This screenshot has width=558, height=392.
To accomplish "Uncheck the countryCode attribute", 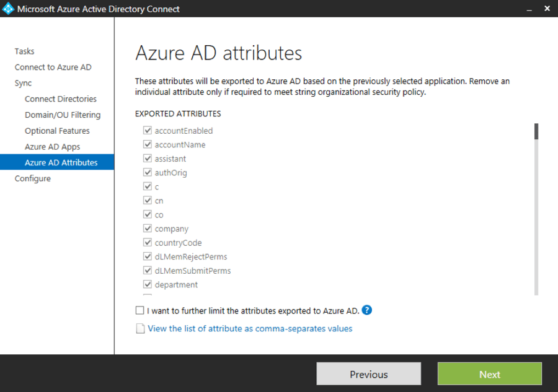I will pyautogui.click(x=148, y=242).
